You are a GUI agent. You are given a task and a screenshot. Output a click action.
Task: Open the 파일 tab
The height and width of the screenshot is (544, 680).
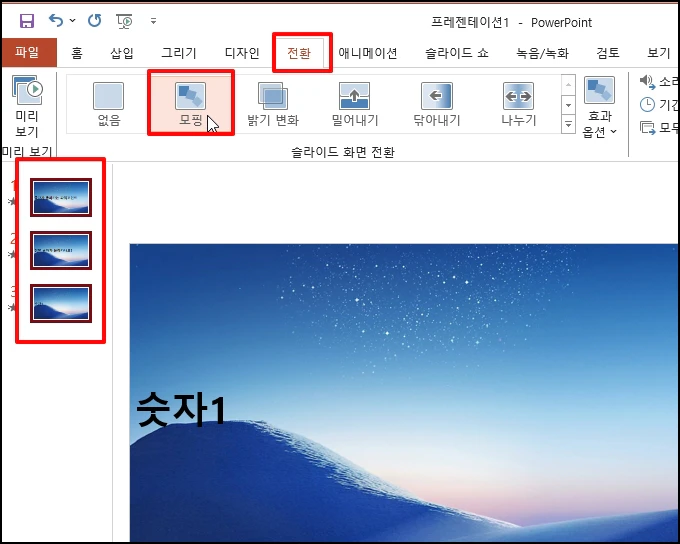(x=29, y=52)
